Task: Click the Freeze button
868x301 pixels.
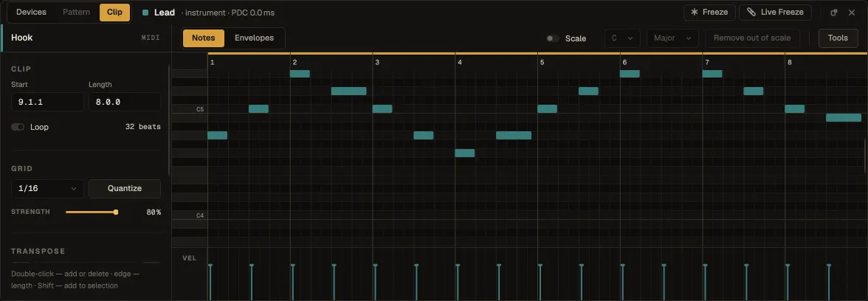Action: (x=710, y=12)
